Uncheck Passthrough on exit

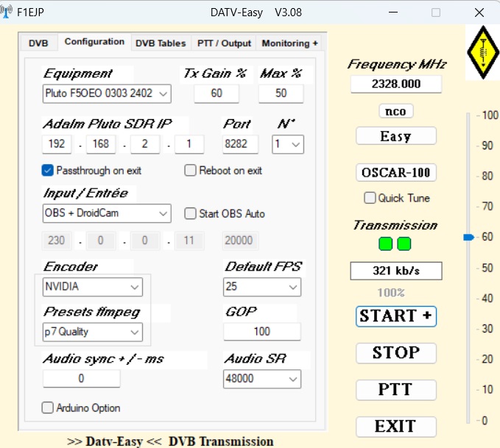point(48,171)
